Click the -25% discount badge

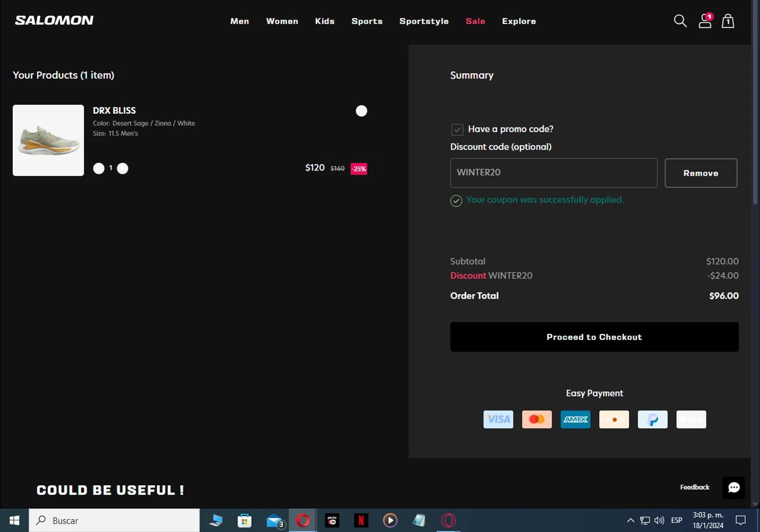tap(359, 169)
